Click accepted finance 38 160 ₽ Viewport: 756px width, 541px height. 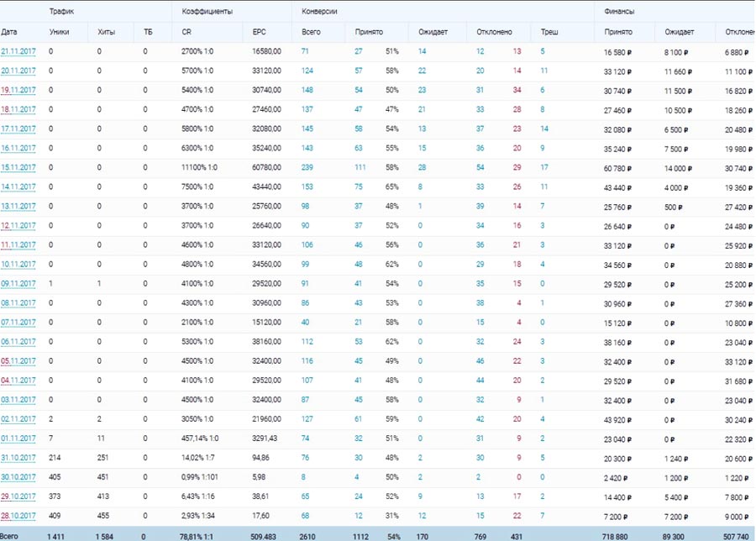(x=617, y=343)
